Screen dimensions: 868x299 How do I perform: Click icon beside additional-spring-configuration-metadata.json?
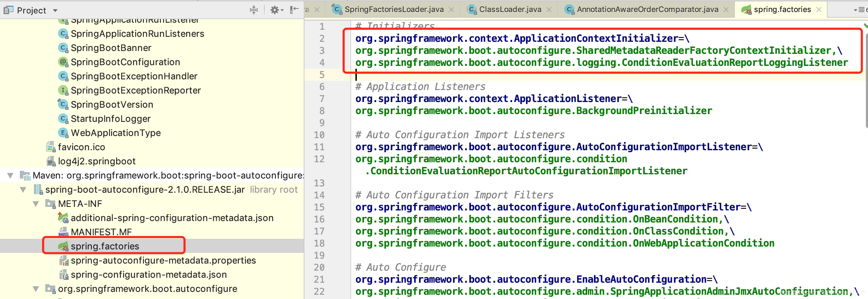(x=63, y=218)
